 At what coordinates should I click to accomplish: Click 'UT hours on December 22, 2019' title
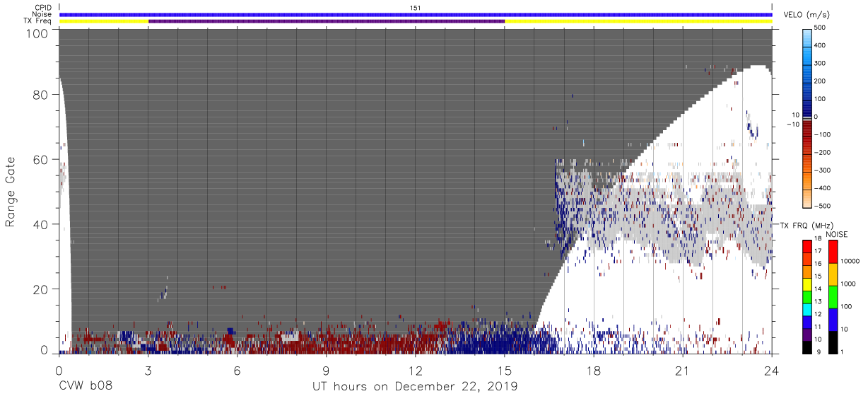point(416,387)
